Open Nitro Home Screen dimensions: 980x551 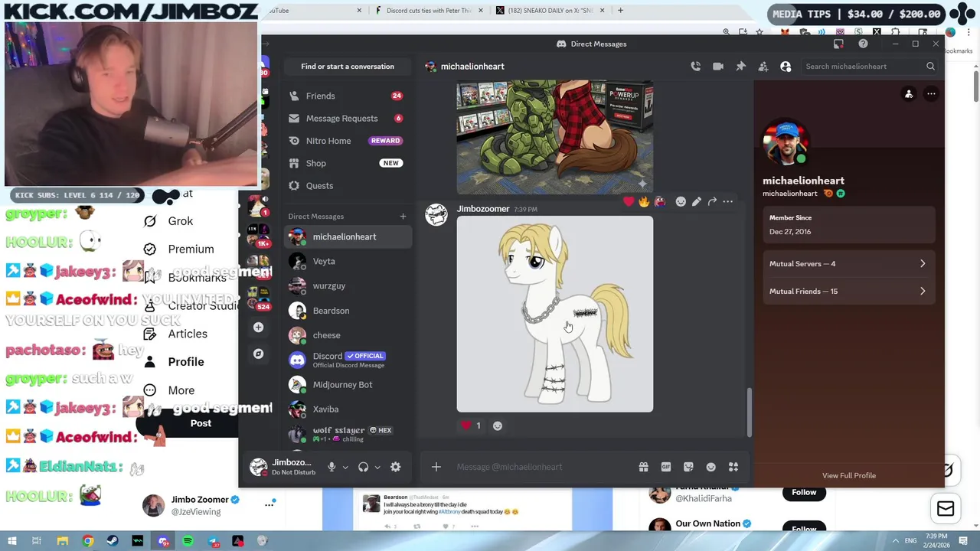pos(347,141)
